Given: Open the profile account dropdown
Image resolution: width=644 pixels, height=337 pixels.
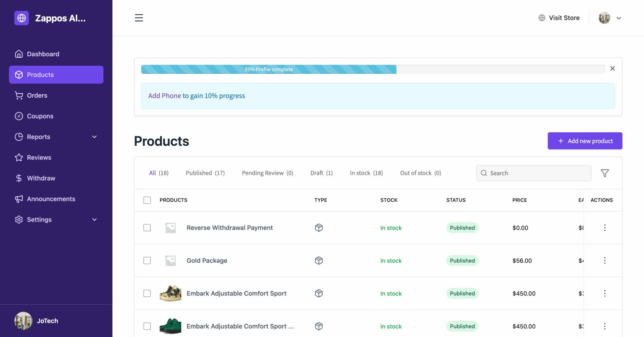Looking at the screenshot, I should tap(610, 18).
